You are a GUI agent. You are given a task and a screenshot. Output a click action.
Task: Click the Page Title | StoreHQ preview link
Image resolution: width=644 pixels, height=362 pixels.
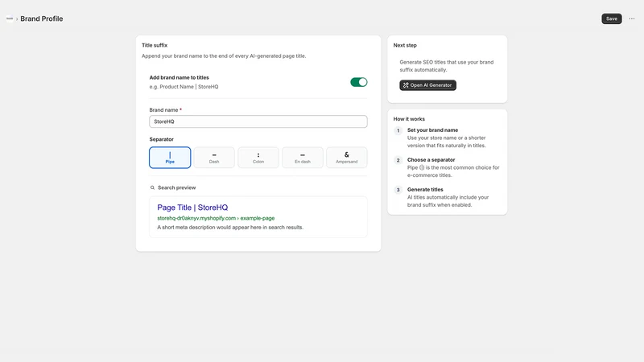(x=192, y=208)
